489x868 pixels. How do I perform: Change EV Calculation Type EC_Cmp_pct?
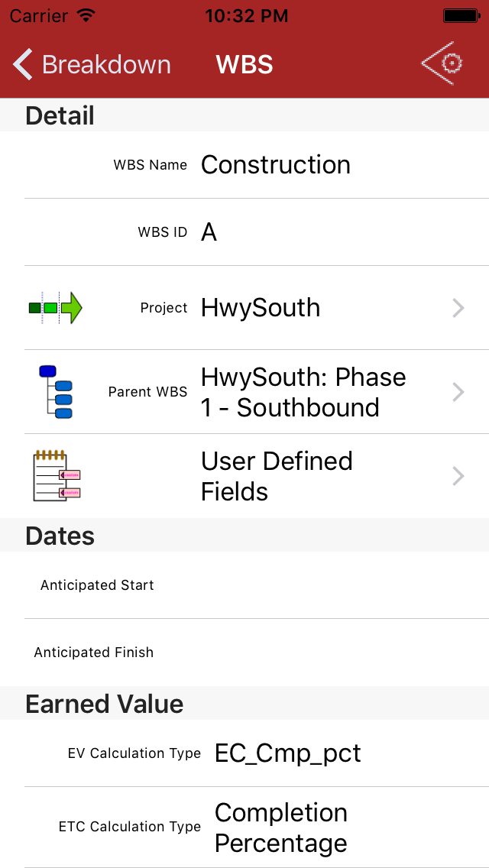point(287,753)
